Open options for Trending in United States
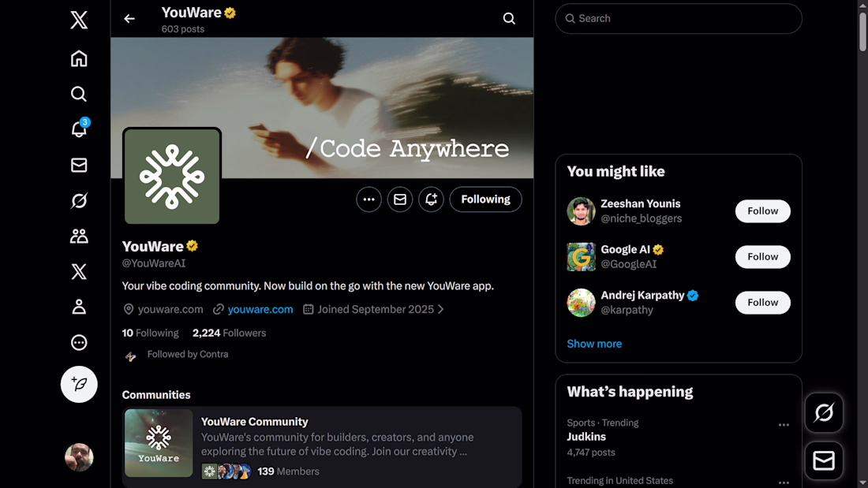This screenshot has width=868, height=488. [784, 482]
